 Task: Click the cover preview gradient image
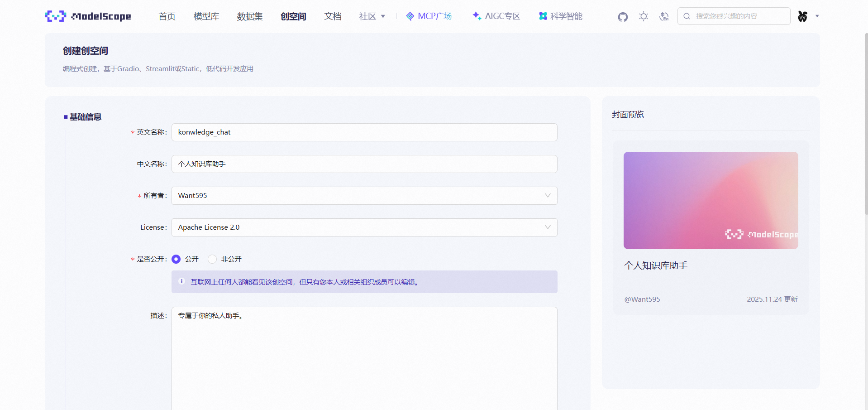711,200
